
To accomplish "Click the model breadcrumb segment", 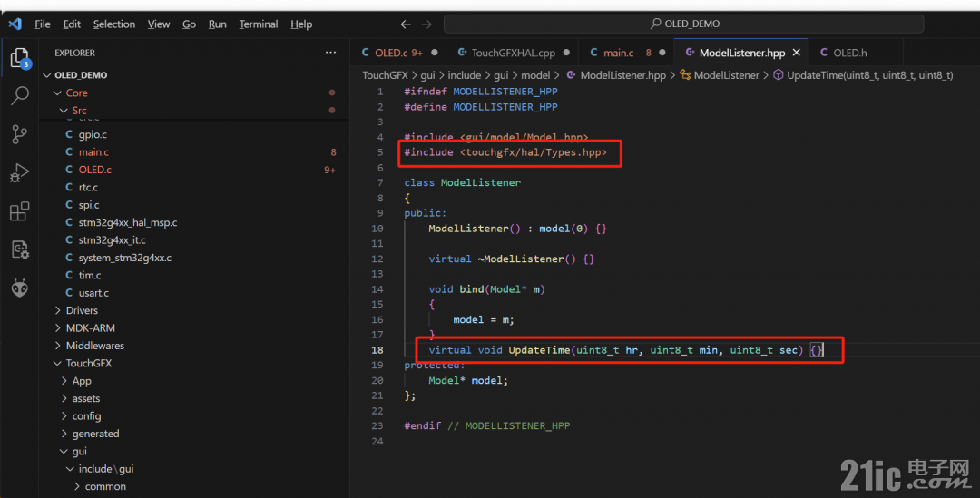I will click(x=535, y=75).
